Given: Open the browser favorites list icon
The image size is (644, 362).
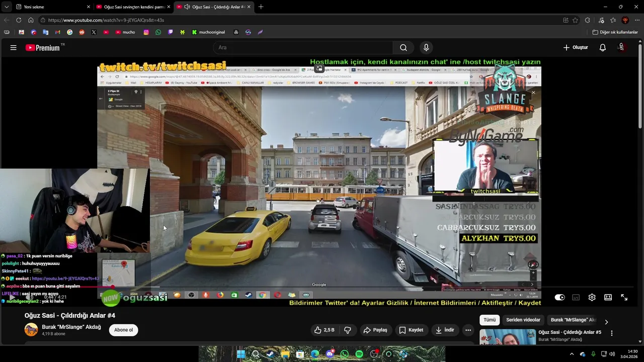Looking at the screenshot, I should coord(613,20).
